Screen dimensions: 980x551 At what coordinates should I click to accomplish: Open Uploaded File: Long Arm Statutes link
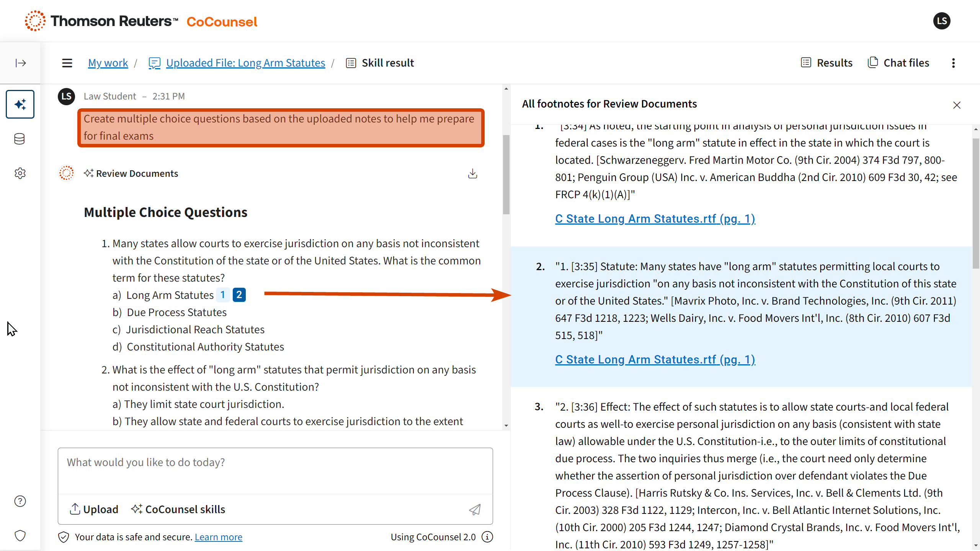point(245,63)
